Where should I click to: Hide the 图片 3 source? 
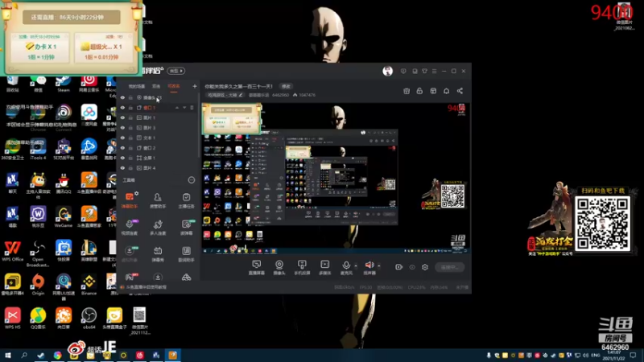122,128
